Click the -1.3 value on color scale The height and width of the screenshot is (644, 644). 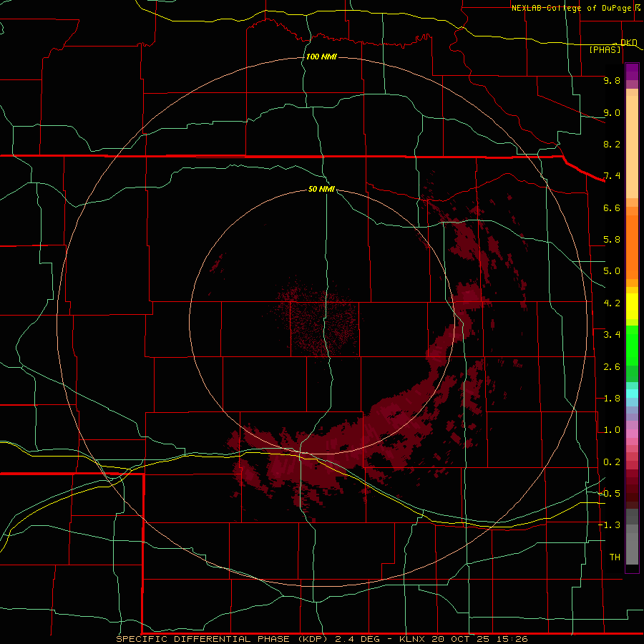point(609,525)
